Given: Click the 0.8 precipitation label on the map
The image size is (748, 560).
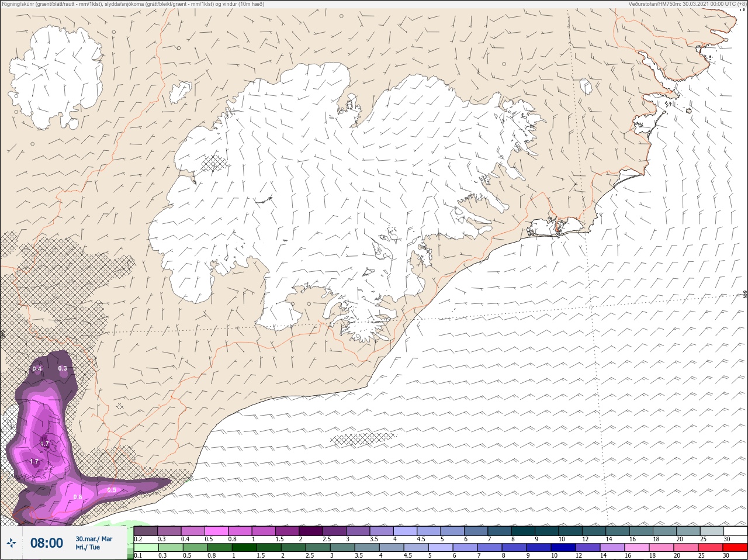Looking at the screenshot, I should coord(78,497).
